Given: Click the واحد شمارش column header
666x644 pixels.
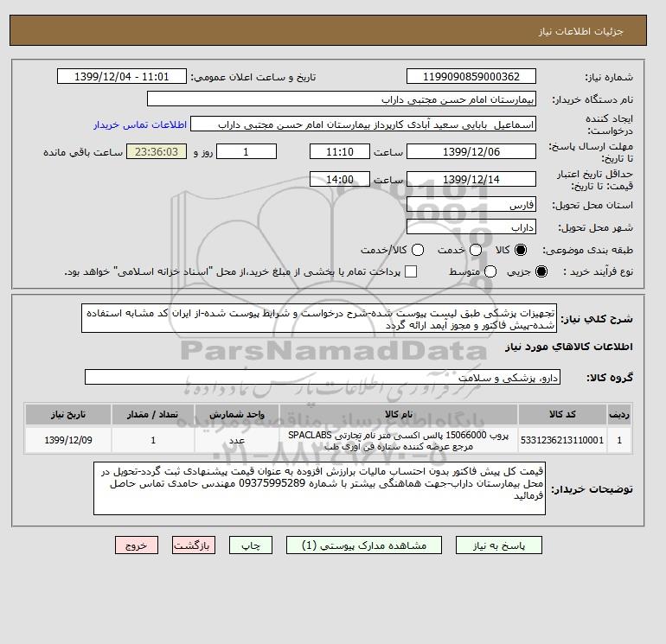Looking at the screenshot, I should [x=237, y=414].
